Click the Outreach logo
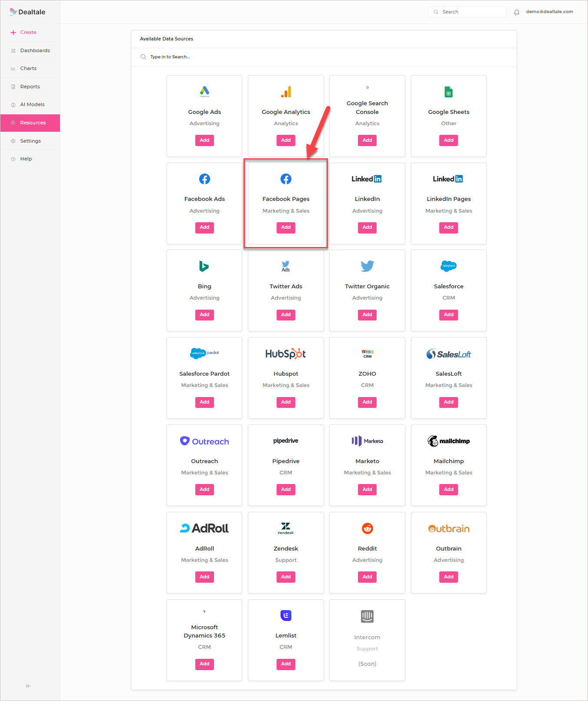Image resolution: width=588 pixels, height=701 pixels. click(x=204, y=441)
